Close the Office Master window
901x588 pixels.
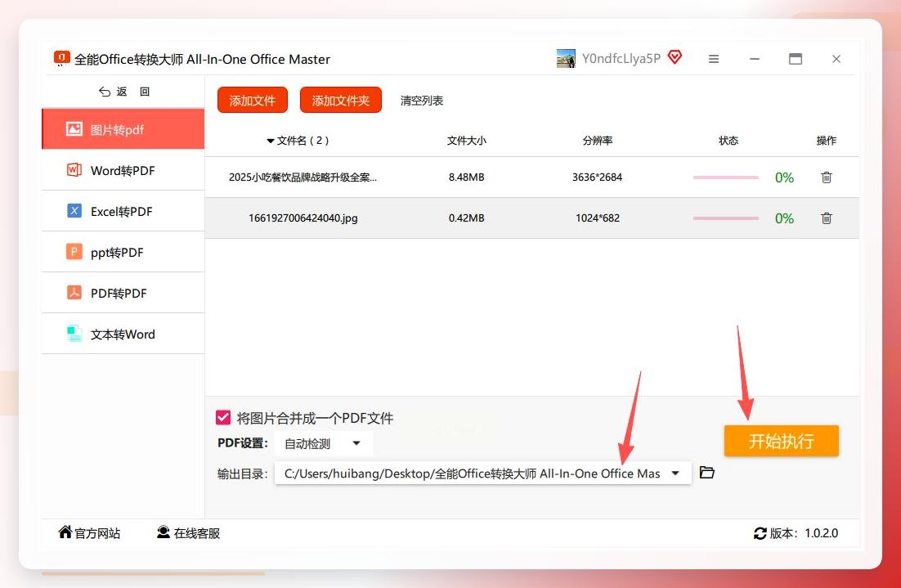click(x=836, y=59)
